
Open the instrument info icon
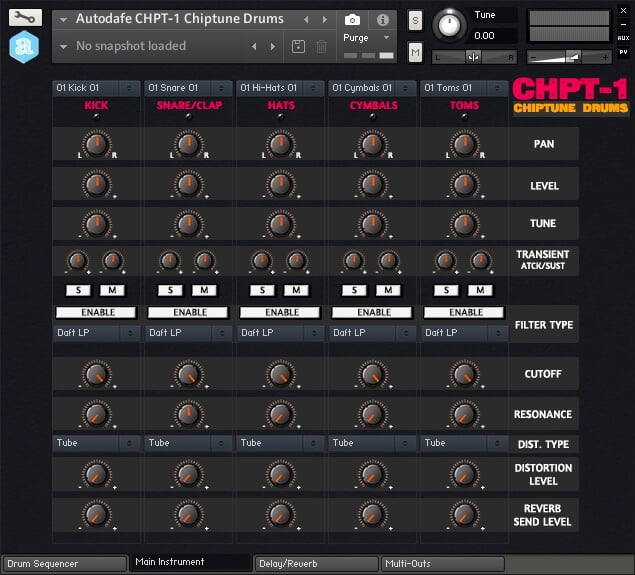tap(382, 19)
